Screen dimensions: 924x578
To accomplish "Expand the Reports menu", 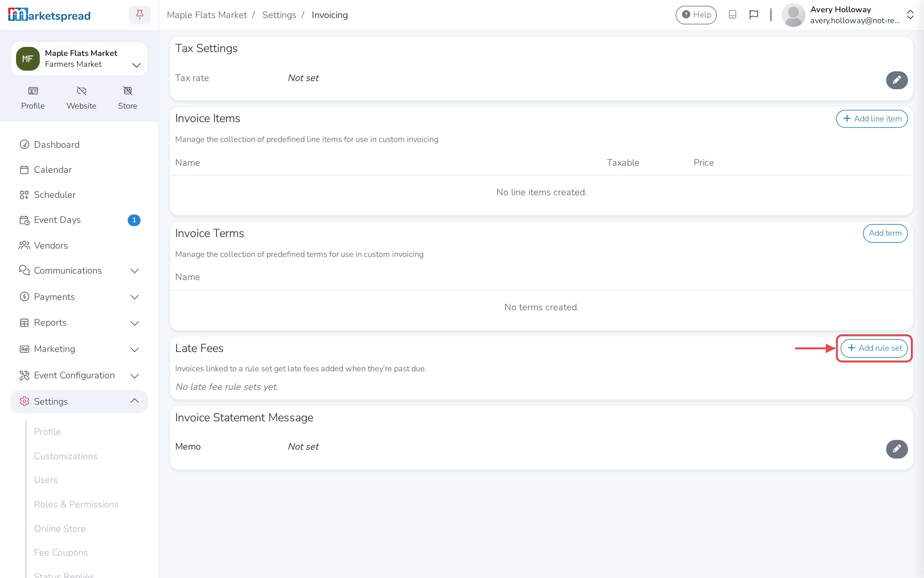I will pyautogui.click(x=79, y=323).
